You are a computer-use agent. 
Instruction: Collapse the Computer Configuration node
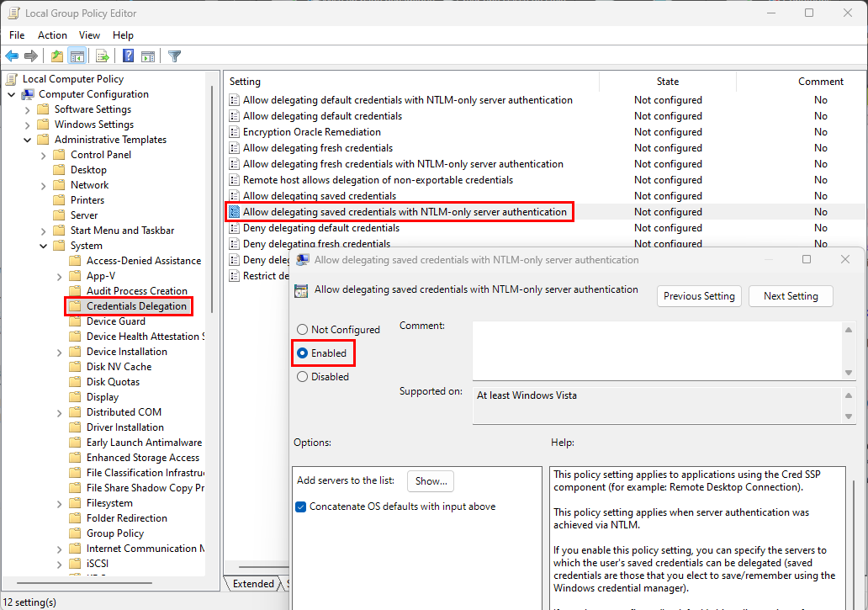[x=12, y=94]
